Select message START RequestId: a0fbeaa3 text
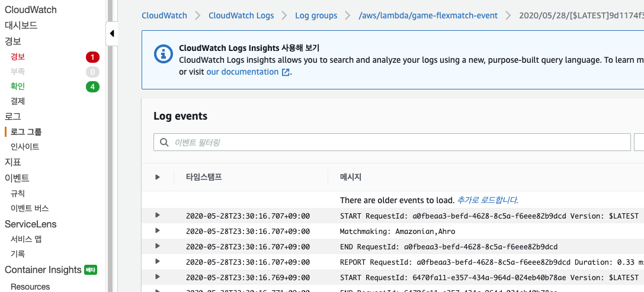The height and width of the screenshot is (292, 644). point(489,216)
